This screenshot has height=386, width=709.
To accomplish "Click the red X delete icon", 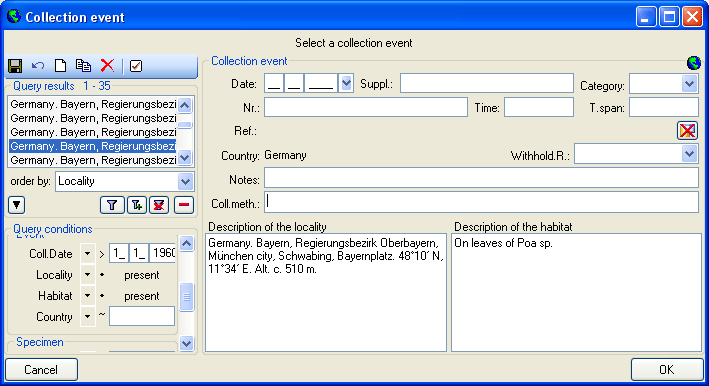I will (x=108, y=66).
